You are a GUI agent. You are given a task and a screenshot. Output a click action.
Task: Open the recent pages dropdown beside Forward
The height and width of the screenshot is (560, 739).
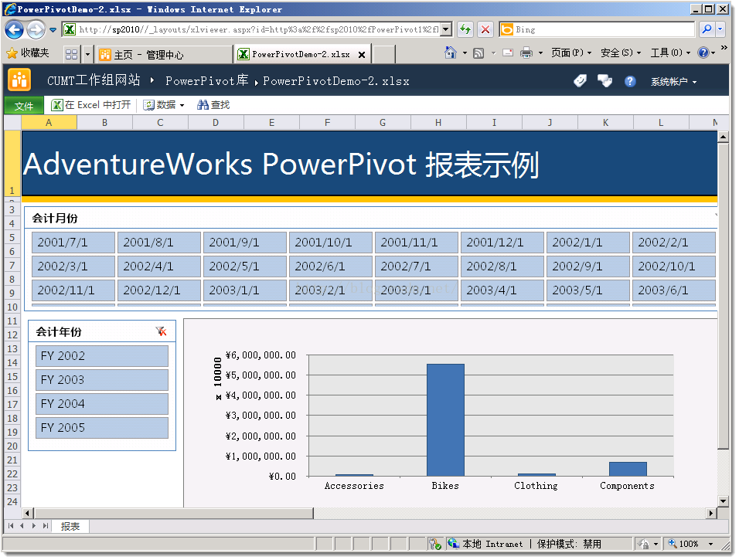click(53, 29)
